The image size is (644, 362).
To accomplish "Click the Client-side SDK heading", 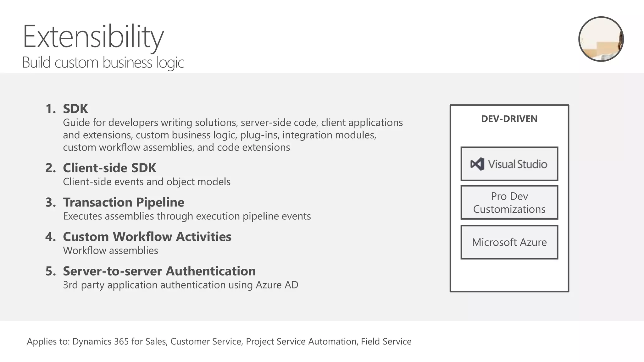I will [x=109, y=168].
